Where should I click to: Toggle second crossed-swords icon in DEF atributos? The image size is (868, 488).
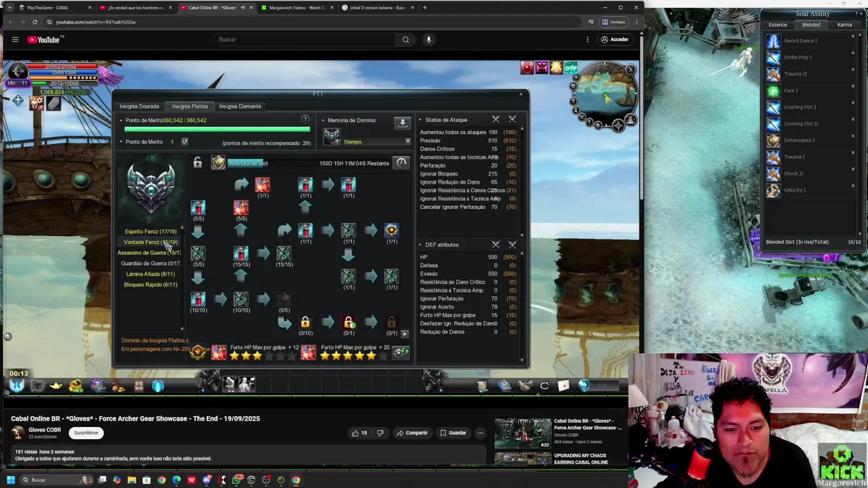pos(512,244)
